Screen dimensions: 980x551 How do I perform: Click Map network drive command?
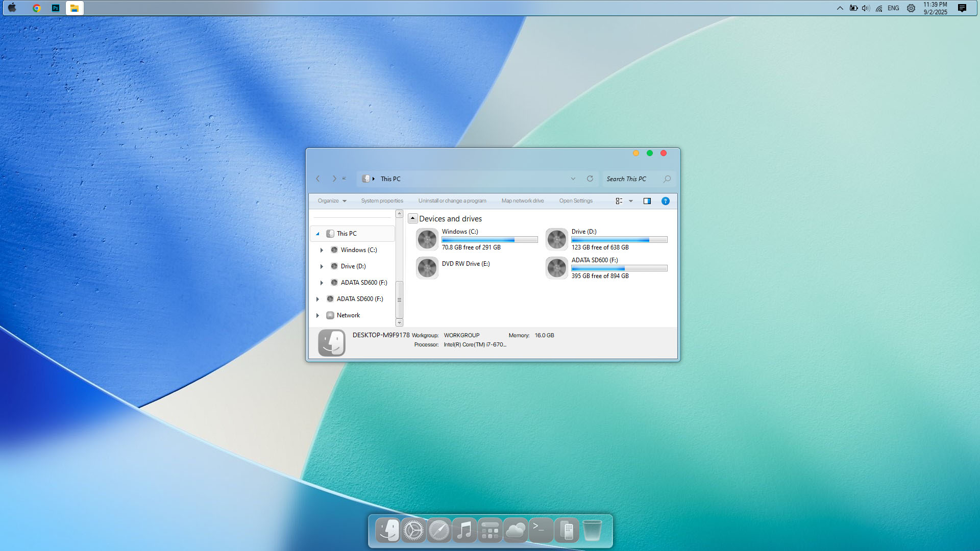(x=522, y=201)
